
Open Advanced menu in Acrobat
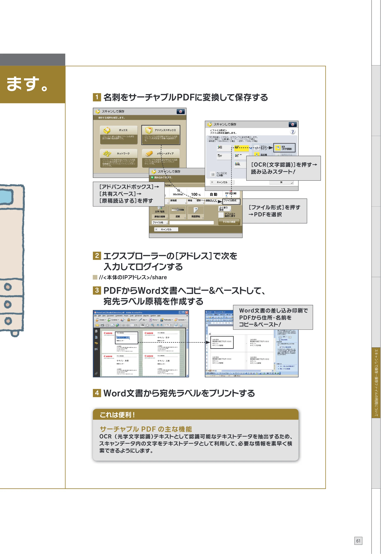(x=138, y=316)
